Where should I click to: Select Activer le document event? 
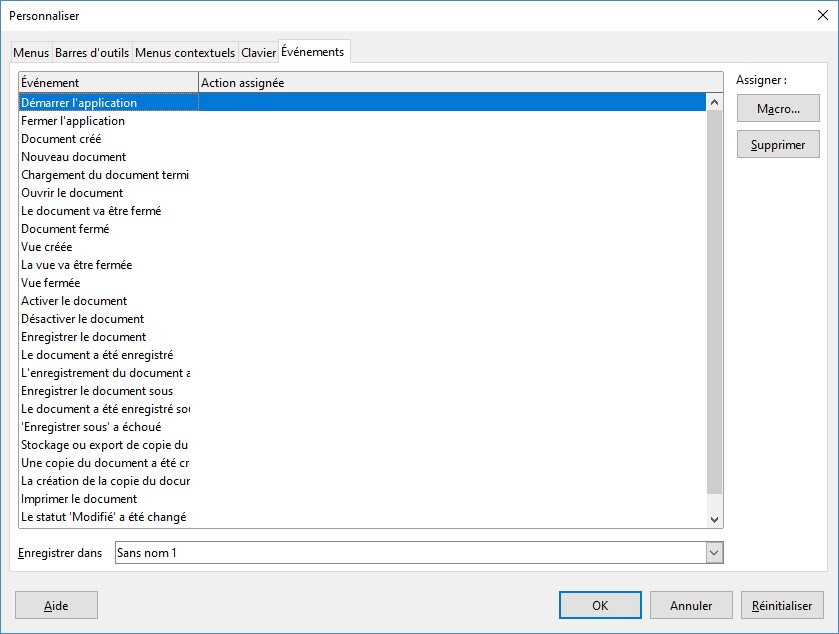pyautogui.click(x=363, y=301)
